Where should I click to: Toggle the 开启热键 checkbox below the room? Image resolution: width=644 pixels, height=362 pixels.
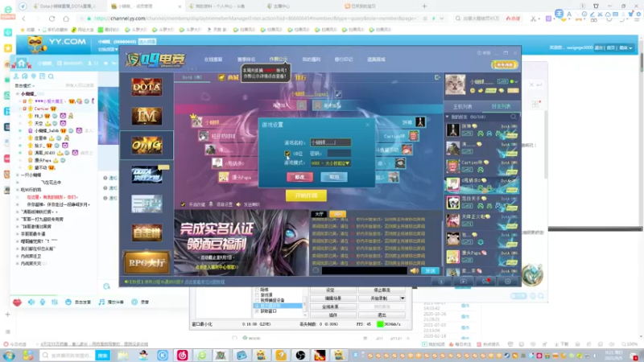coord(183,204)
